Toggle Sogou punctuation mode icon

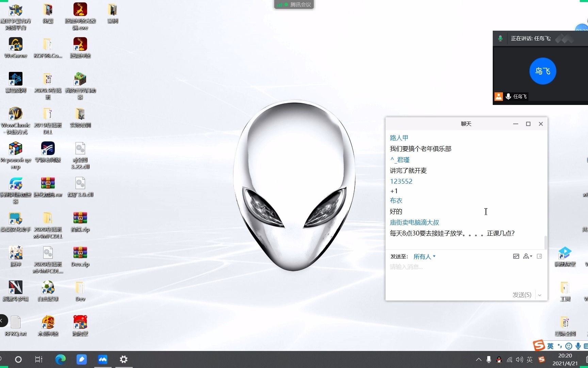click(x=560, y=346)
